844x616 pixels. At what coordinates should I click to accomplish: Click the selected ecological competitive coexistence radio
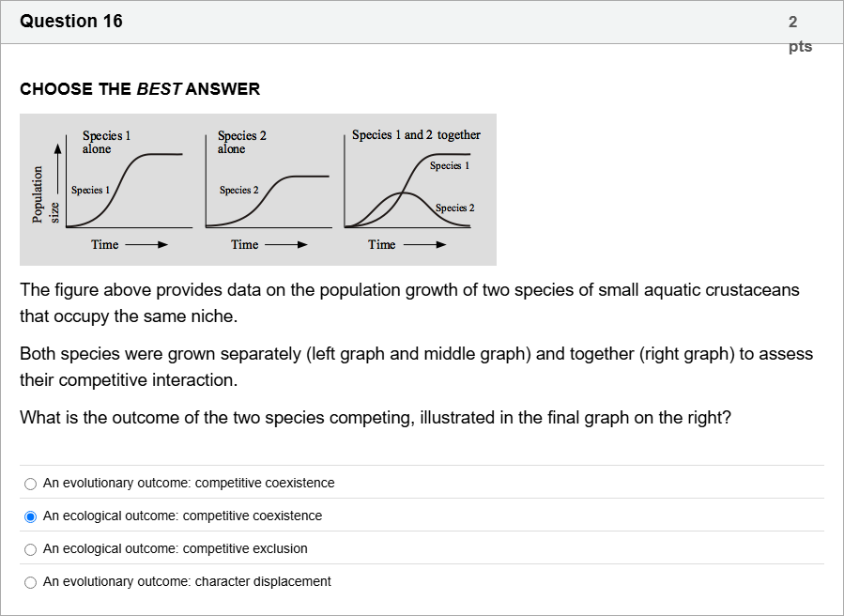tap(31, 516)
